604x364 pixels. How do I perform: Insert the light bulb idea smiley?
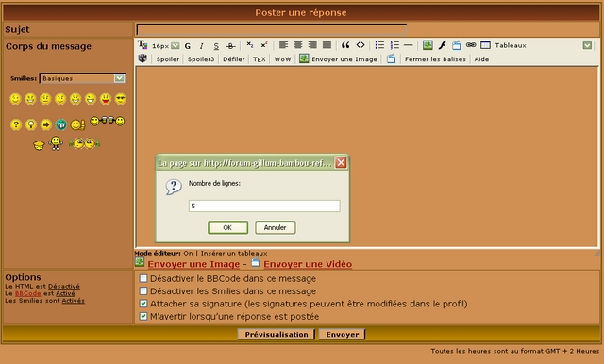click(31, 124)
